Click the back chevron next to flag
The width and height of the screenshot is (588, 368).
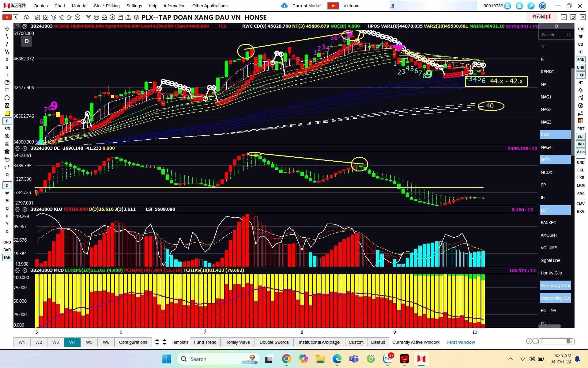click(x=16, y=17)
